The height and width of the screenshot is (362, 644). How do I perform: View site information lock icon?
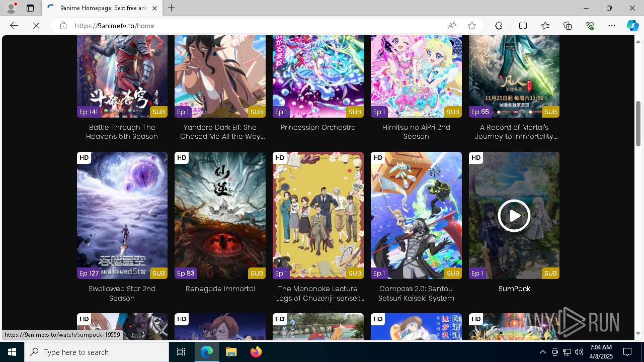click(63, 26)
